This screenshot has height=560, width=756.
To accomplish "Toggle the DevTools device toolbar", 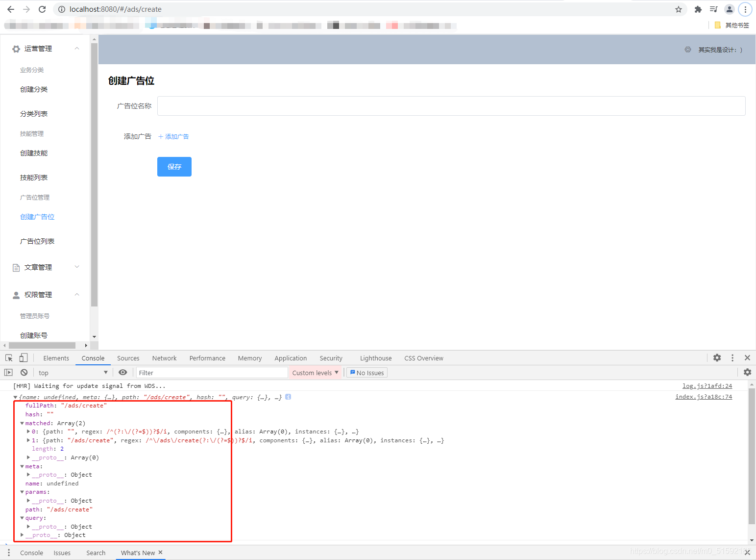I will (24, 358).
